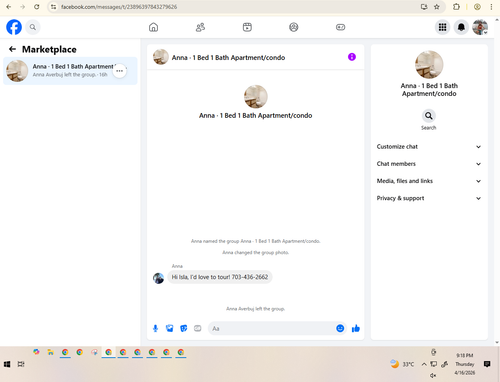The image size is (500, 382).
Task: Attach a photo with the image icon
Action: (x=169, y=328)
